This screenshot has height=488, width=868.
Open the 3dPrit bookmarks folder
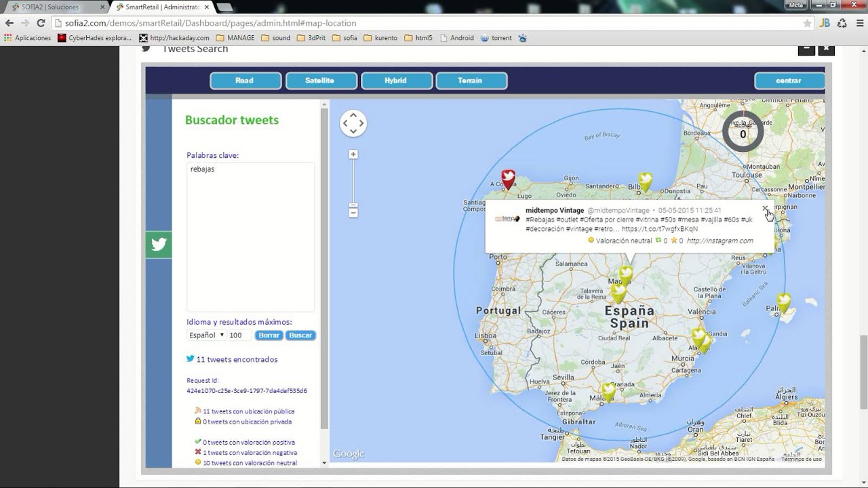[x=311, y=38]
